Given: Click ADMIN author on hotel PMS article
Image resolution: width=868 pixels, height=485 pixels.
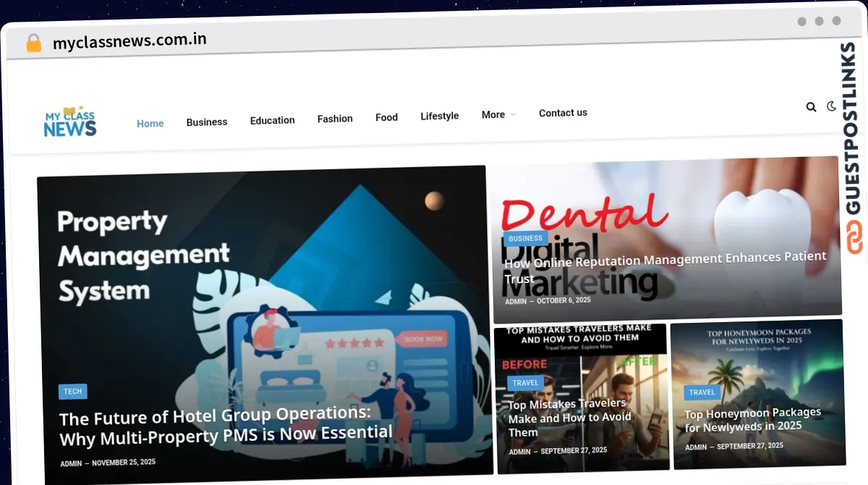Looking at the screenshot, I should click(71, 463).
